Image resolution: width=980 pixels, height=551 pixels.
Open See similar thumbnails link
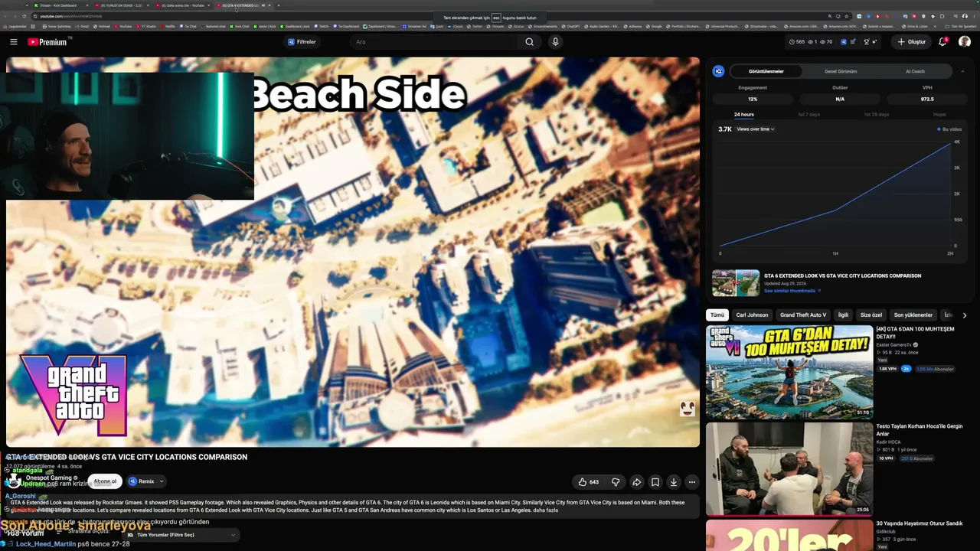click(792, 291)
